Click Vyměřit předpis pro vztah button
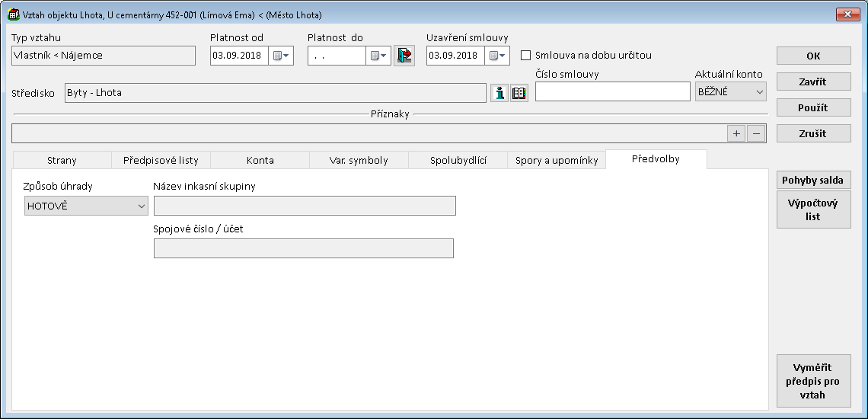The width and height of the screenshot is (868, 419). pos(813,381)
